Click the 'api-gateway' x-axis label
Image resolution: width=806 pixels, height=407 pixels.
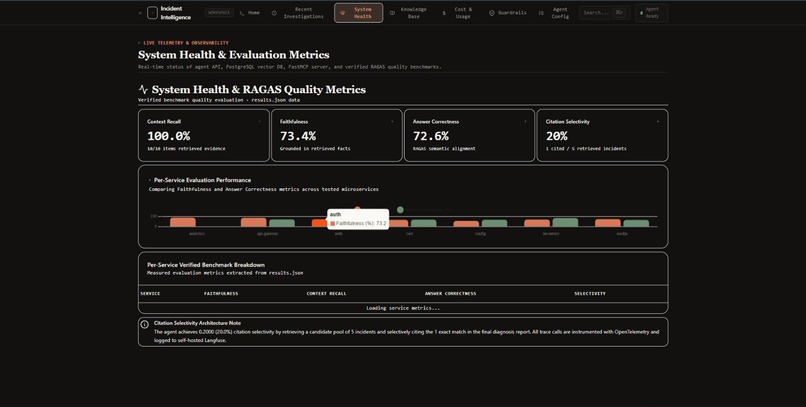pyautogui.click(x=268, y=234)
